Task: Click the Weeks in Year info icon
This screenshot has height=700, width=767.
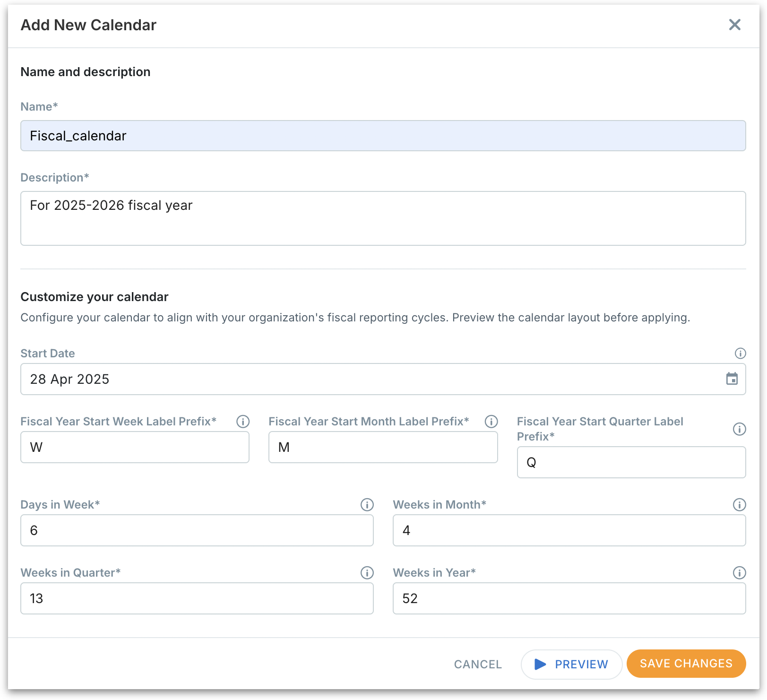Action: [x=739, y=572]
